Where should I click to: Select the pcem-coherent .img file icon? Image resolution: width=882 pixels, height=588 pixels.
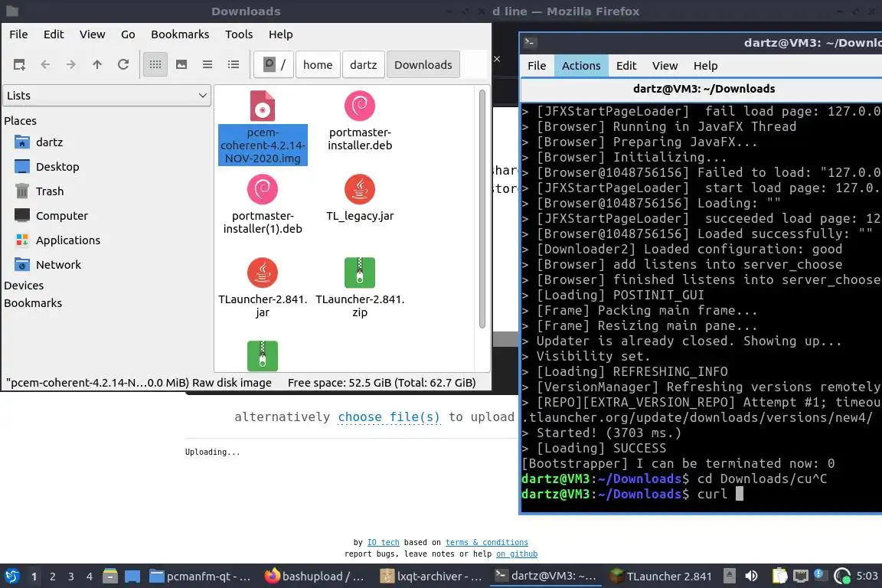click(262, 106)
